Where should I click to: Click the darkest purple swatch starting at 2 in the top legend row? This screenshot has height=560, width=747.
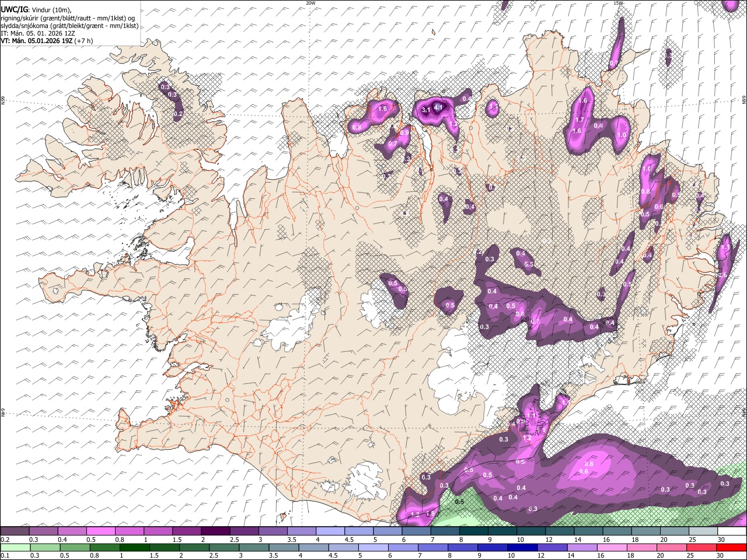[x=215, y=531]
